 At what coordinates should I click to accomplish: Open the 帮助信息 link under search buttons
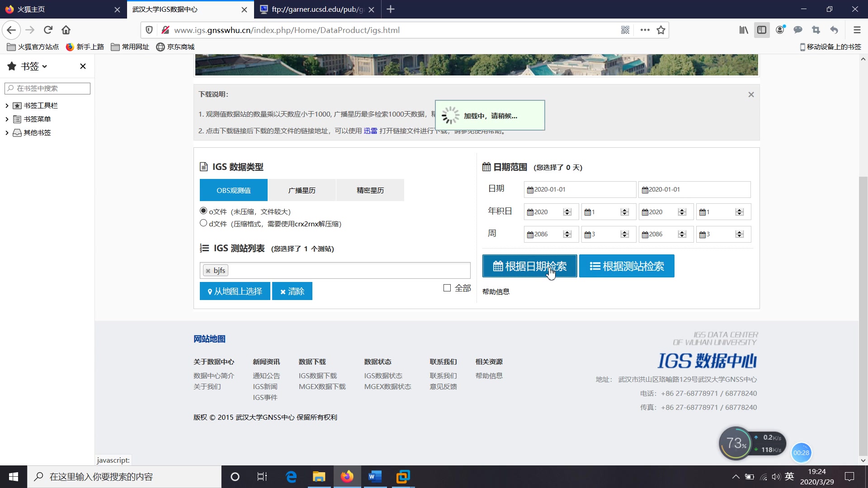496,292
